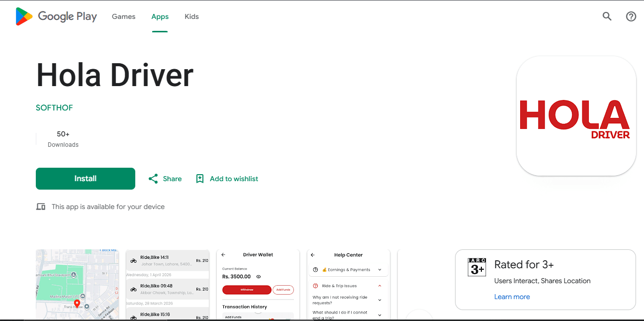
Task: Follow the Learn more rating link
Action: [x=512, y=297]
